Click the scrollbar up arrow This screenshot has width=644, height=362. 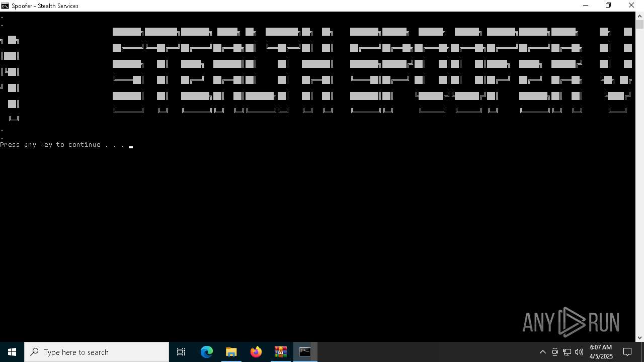pos(639,16)
